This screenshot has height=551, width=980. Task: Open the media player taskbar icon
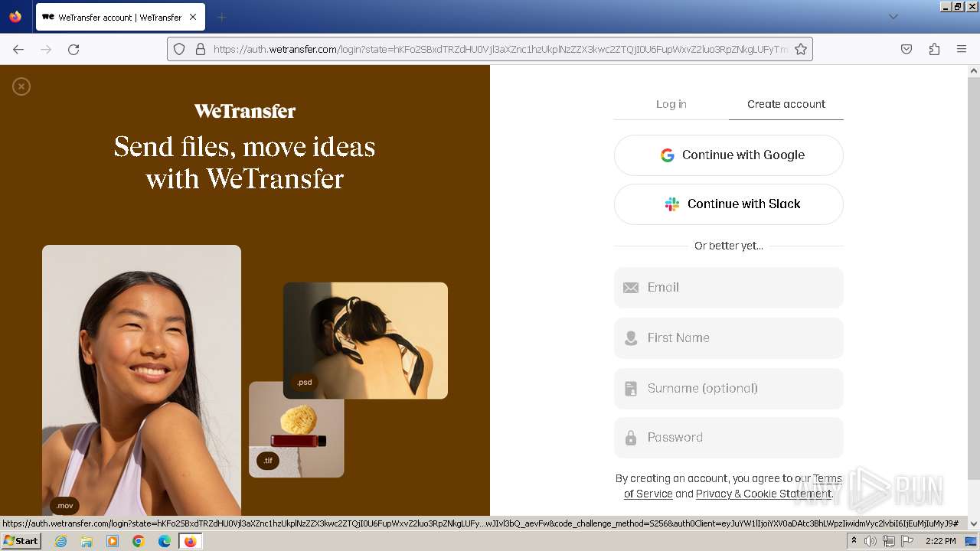click(x=113, y=541)
